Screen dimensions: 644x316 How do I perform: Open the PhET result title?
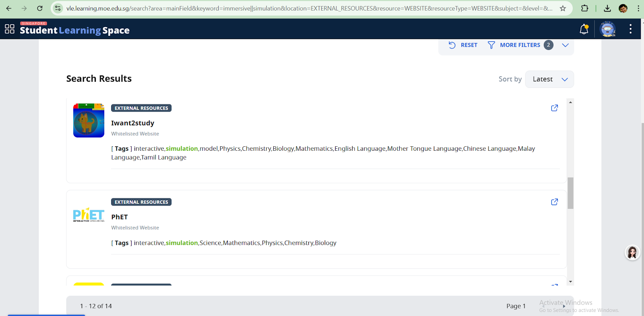pyautogui.click(x=120, y=217)
